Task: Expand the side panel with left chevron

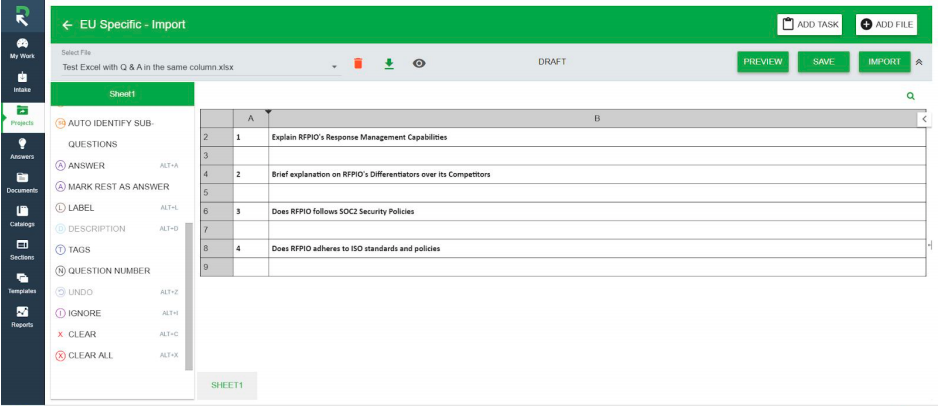Action: click(x=924, y=119)
